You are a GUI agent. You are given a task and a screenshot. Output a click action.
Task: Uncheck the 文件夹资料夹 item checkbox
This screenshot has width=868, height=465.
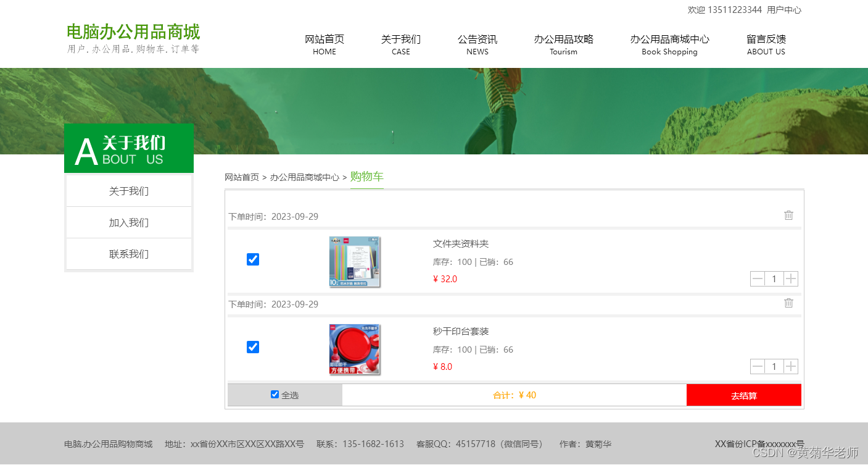click(253, 259)
